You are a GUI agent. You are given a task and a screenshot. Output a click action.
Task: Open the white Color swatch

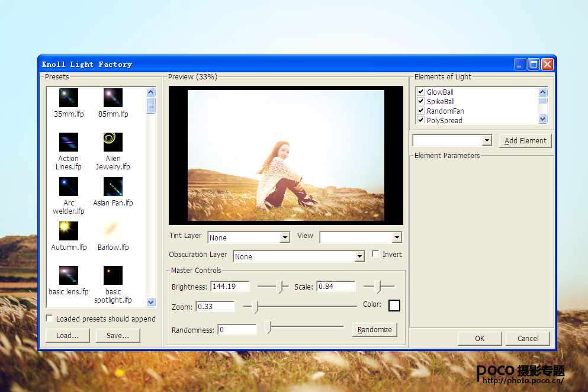(394, 306)
